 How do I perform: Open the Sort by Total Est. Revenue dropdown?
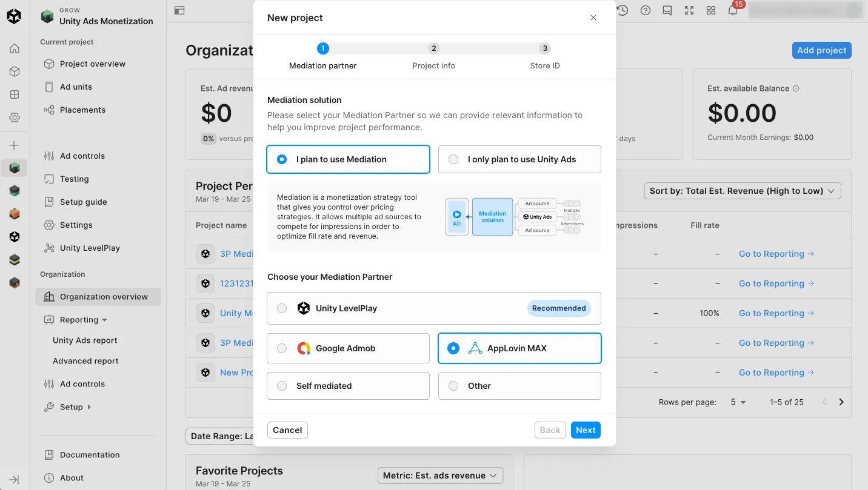742,191
